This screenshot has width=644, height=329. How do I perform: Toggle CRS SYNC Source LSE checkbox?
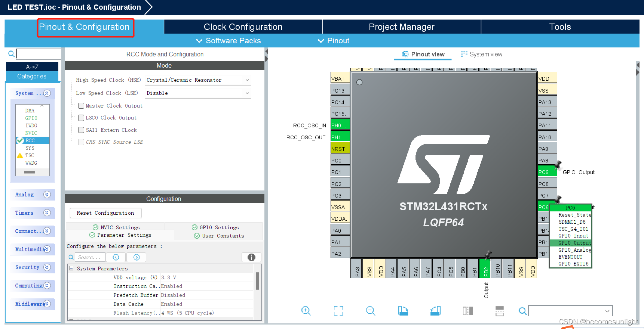click(81, 142)
